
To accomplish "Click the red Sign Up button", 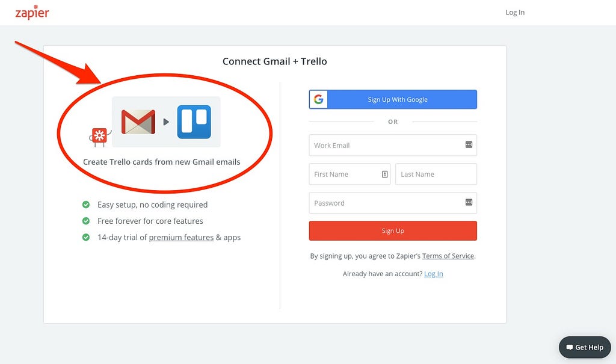I will point(393,231).
